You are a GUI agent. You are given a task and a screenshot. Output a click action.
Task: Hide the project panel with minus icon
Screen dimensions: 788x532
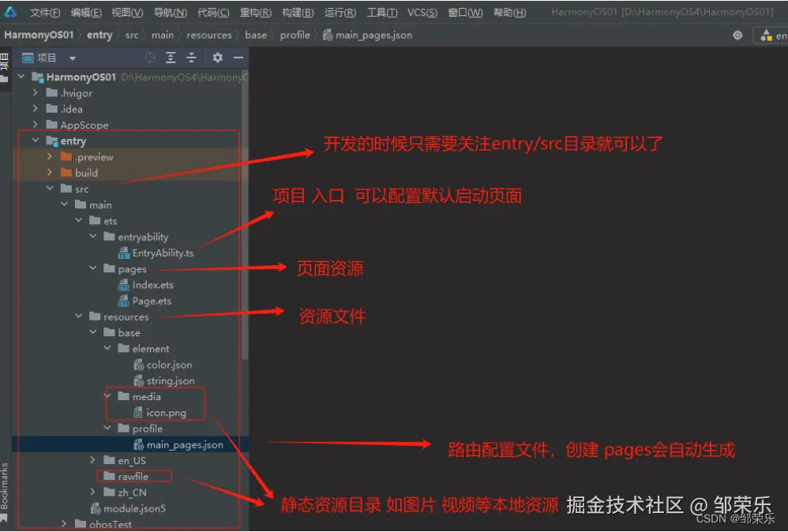coord(238,58)
